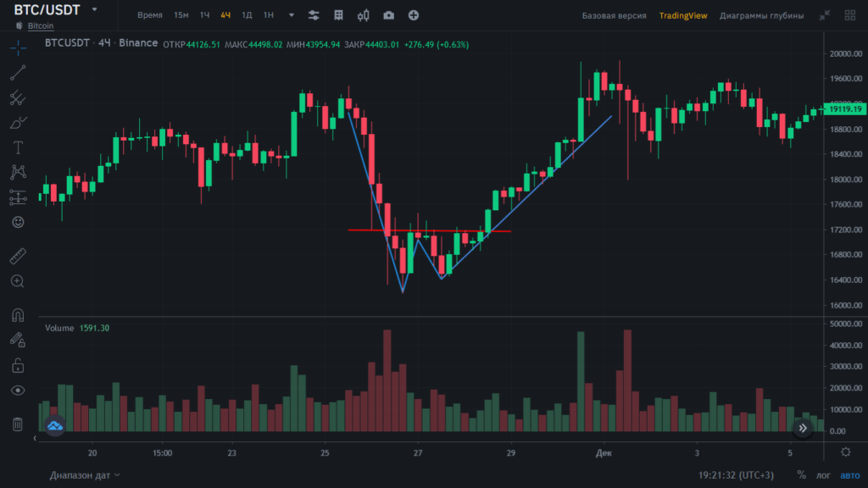
Task: Select the Text annotation tool
Action: [18, 147]
